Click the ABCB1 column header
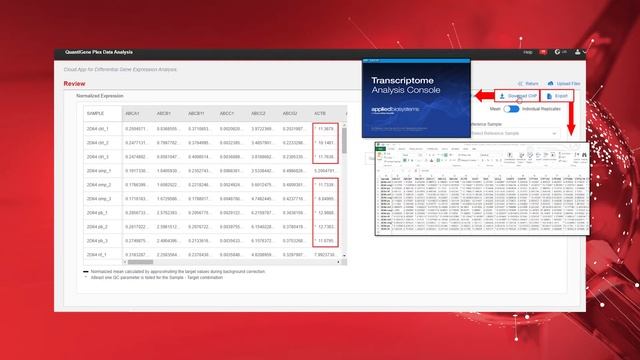This screenshot has width=640, height=360. tap(163, 113)
